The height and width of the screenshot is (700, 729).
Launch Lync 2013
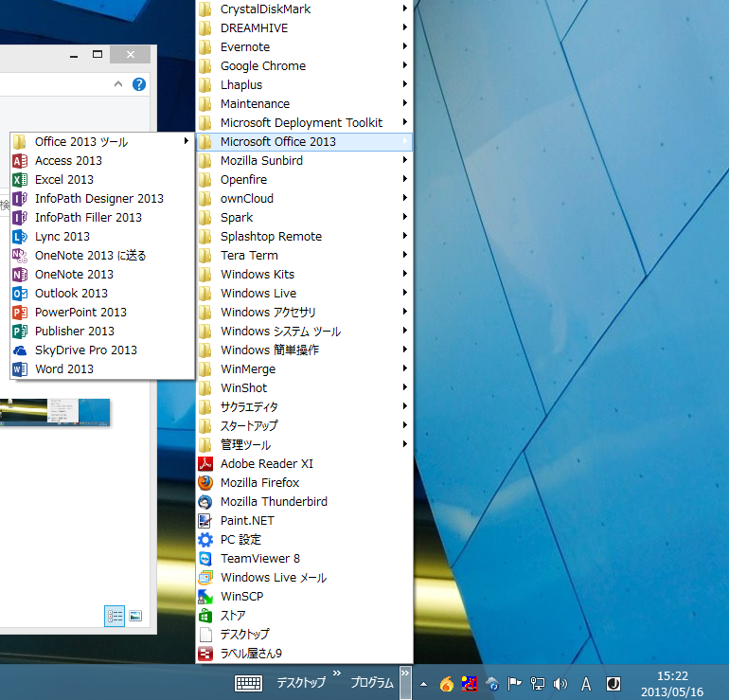click(x=102, y=237)
